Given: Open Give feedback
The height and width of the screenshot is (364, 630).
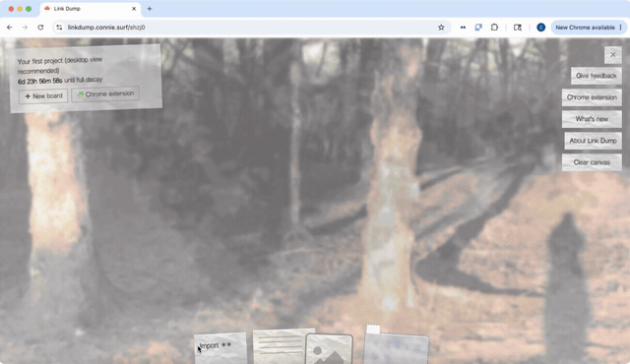Looking at the screenshot, I should (597, 76).
